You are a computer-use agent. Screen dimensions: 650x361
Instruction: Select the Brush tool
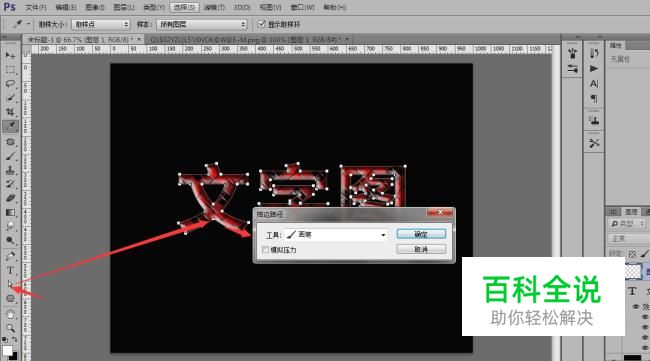[x=10, y=156]
